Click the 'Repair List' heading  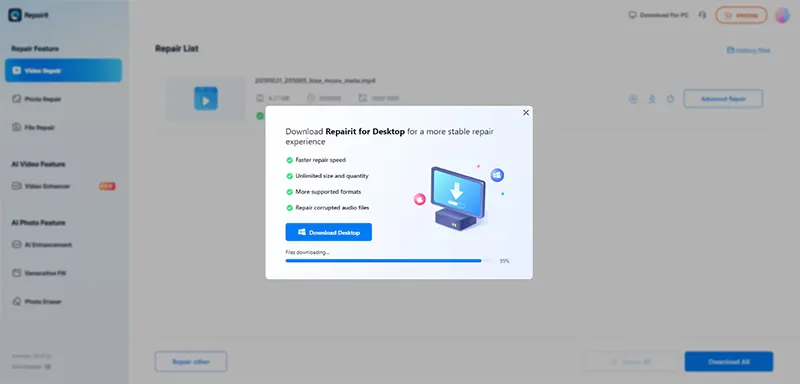tap(177, 48)
